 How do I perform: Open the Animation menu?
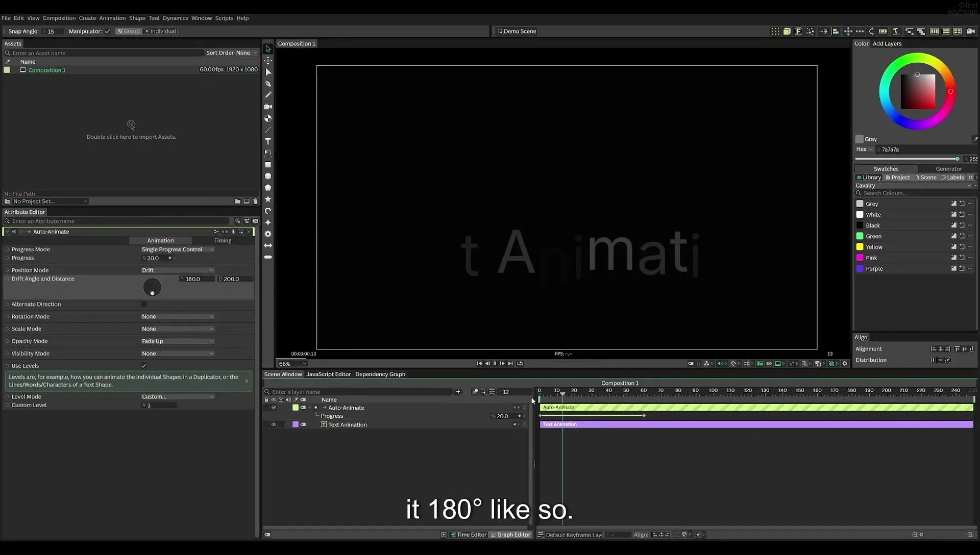coord(112,18)
